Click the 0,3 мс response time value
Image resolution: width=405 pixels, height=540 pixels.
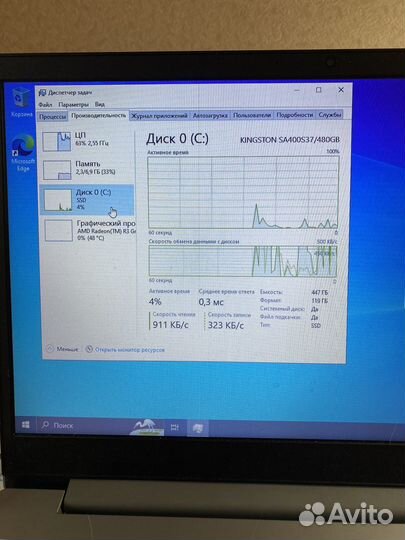tap(211, 302)
